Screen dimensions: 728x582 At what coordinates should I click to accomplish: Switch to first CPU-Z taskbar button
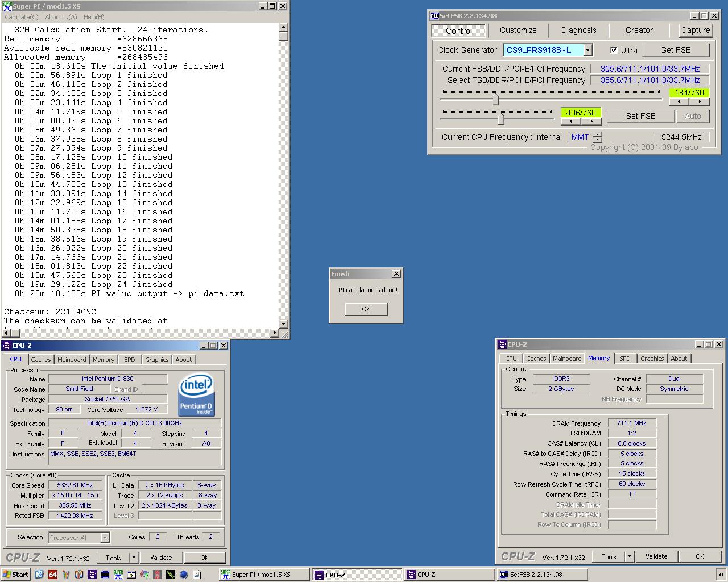click(358, 575)
